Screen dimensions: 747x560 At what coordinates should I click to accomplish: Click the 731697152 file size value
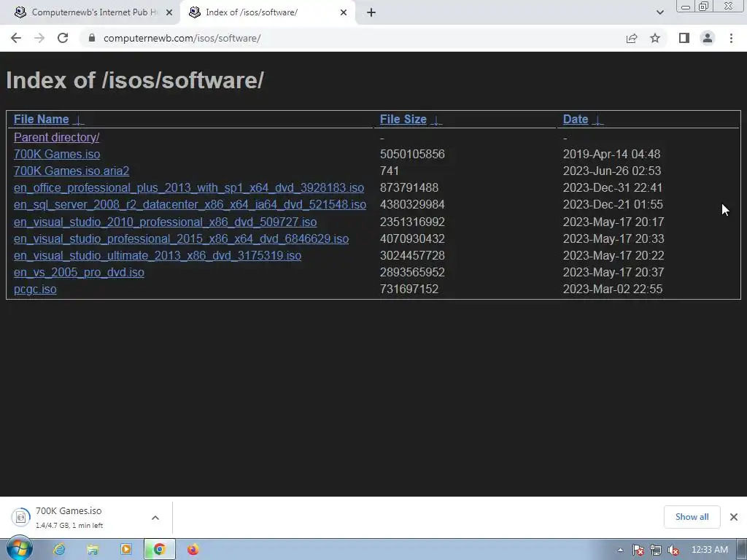point(409,289)
